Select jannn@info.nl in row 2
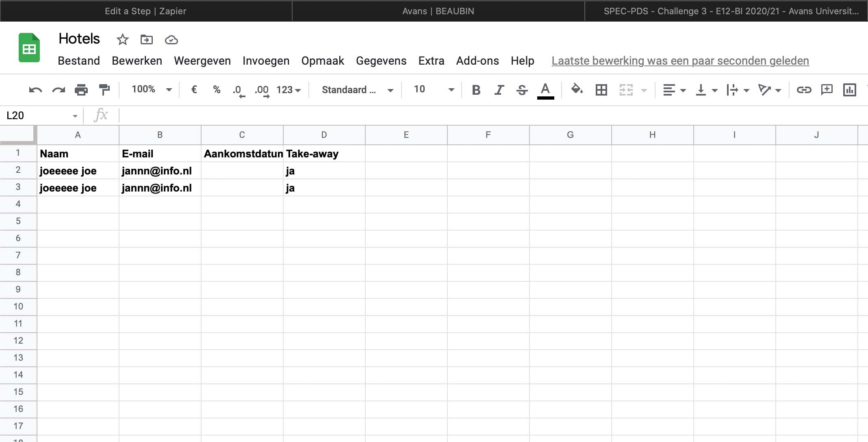Viewport: 868px width, 442px height. click(x=160, y=170)
